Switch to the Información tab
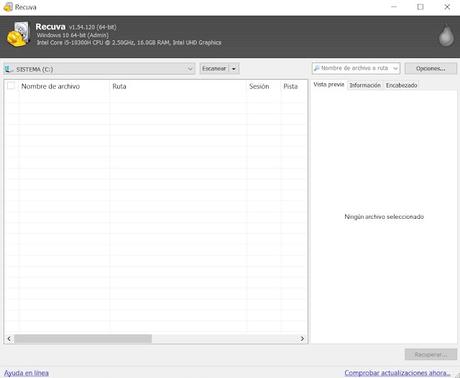The width and height of the screenshot is (460, 378). click(x=365, y=85)
